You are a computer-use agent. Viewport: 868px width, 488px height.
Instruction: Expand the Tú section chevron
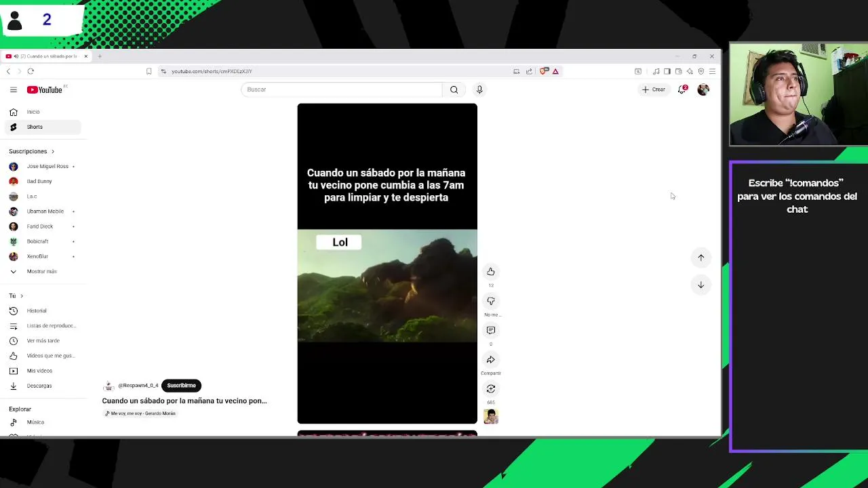22,296
